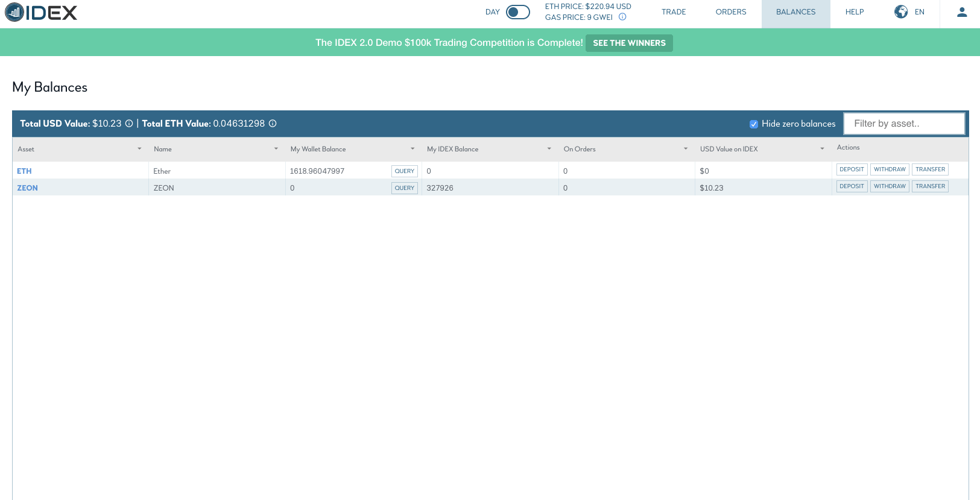The height and width of the screenshot is (500, 980).
Task: Go to the TRADE menu
Action: click(x=674, y=12)
